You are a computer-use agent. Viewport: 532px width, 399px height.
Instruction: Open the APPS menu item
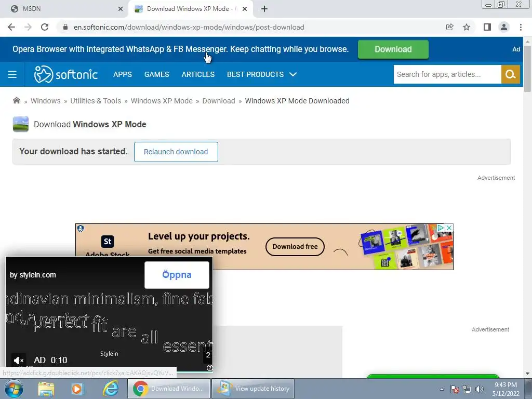tap(123, 74)
